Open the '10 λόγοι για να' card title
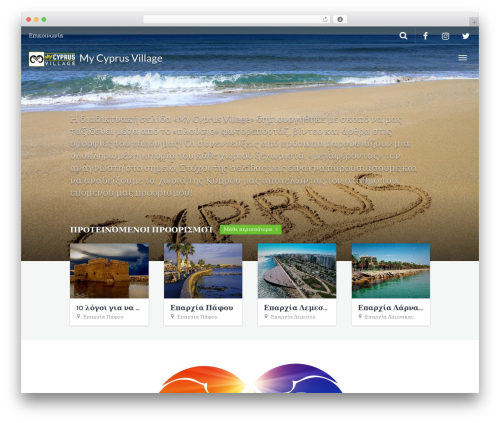 [x=108, y=307]
